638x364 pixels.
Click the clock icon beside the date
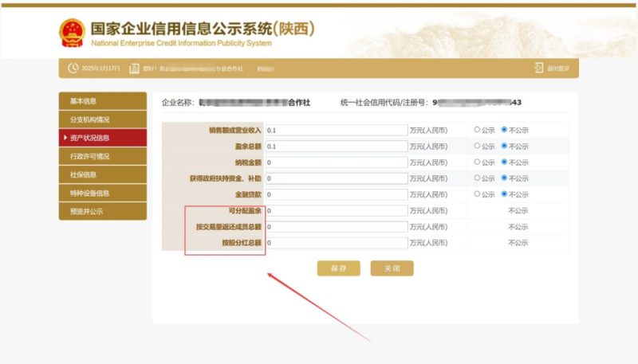point(73,68)
